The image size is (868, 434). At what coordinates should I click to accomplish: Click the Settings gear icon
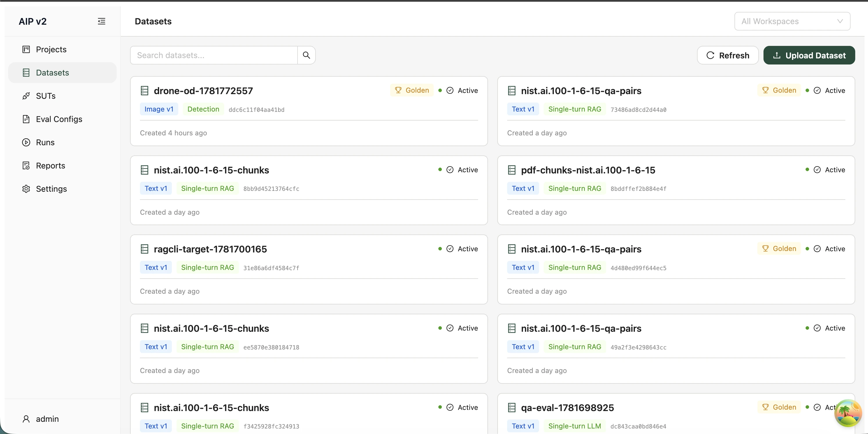click(26, 189)
